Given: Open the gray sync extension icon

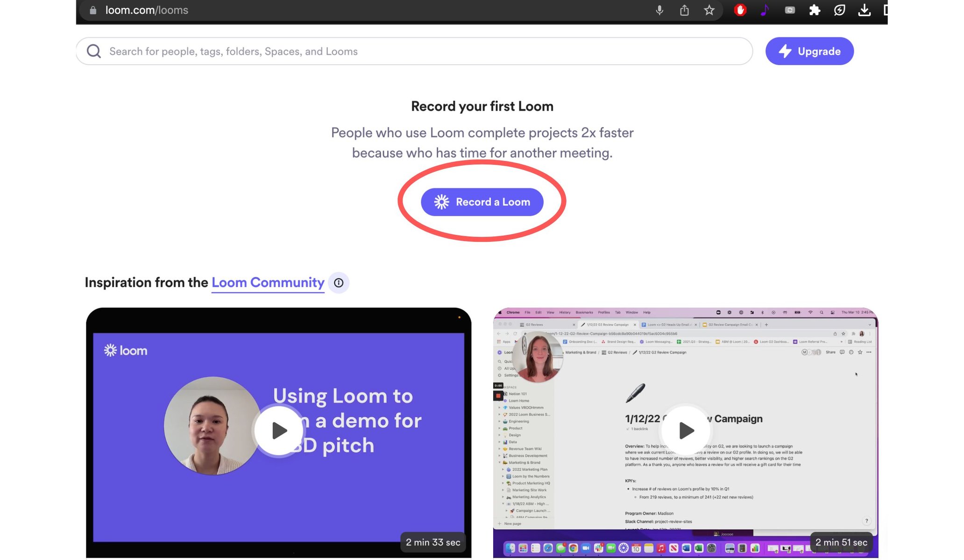Looking at the screenshot, I should coord(789,10).
